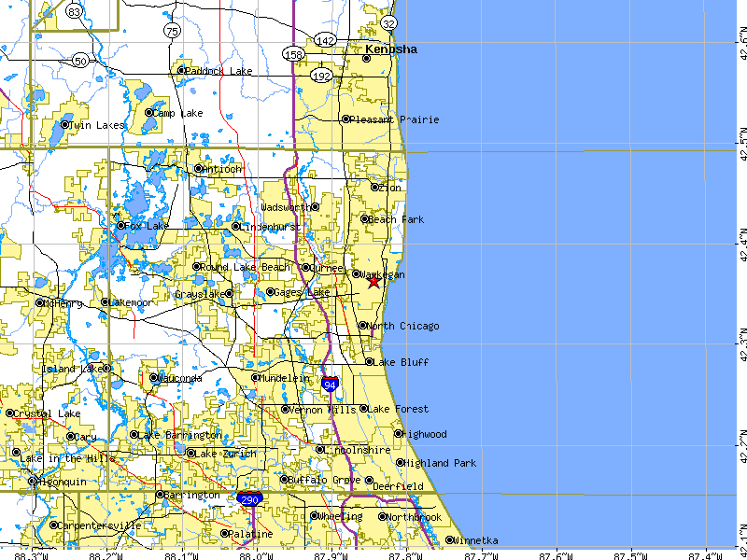Select the Route 75 highway shield
This screenshot has width=747, height=560.
click(x=171, y=32)
